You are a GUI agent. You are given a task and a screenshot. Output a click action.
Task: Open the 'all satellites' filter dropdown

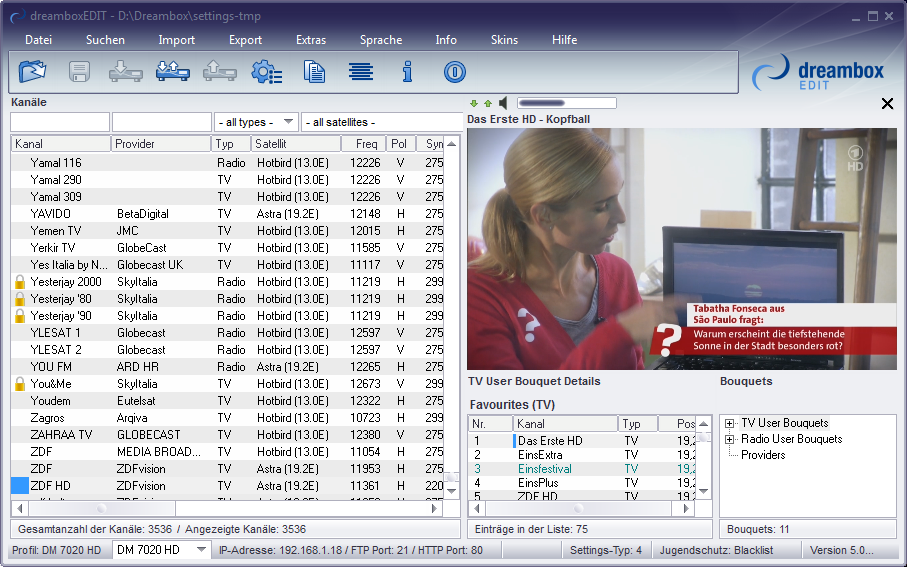pos(381,122)
